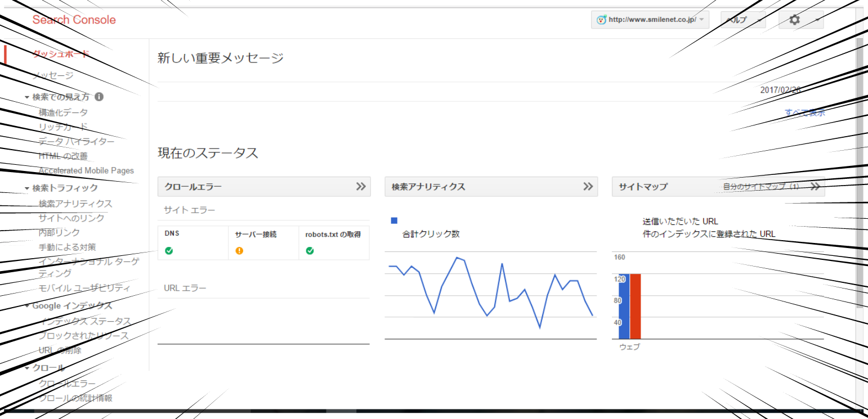Open インデックス ステータス in sidebar

tap(84, 321)
